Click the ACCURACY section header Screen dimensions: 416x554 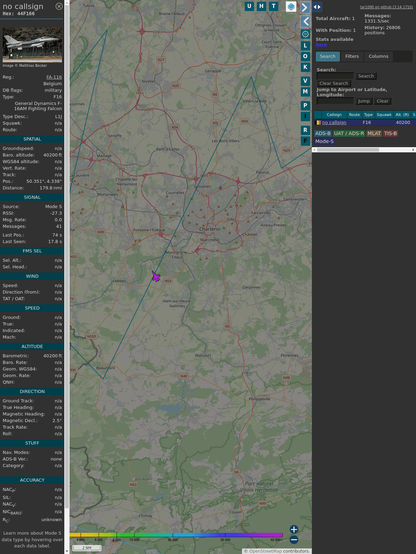pyautogui.click(x=32, y=480)
